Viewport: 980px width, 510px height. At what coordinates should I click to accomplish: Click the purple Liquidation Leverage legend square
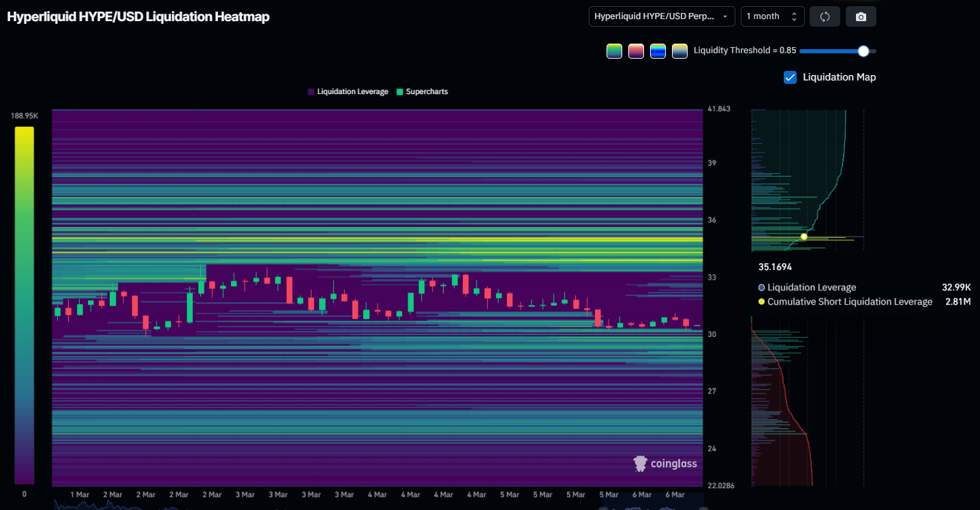pyautogui.click(x=311, y=91)
